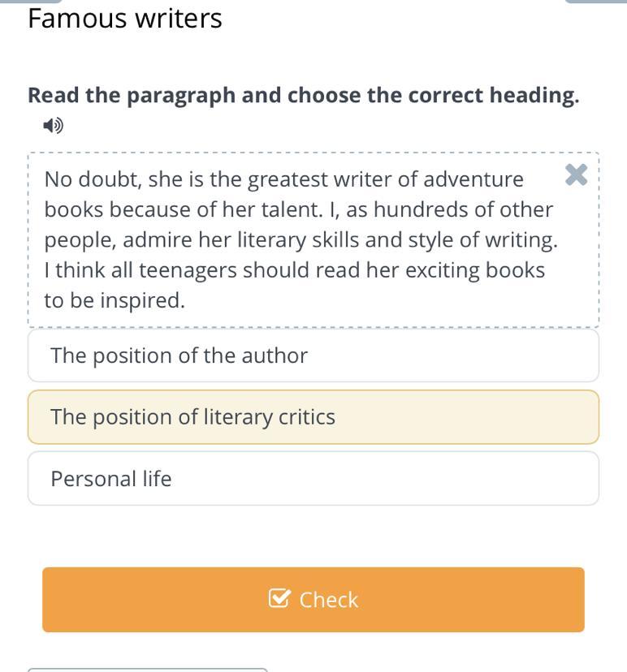Image resolution: width=627 pixels, height=672 pixels.
Task: Click the "Read the paragraph" instruction text
Action: point(303,95)
